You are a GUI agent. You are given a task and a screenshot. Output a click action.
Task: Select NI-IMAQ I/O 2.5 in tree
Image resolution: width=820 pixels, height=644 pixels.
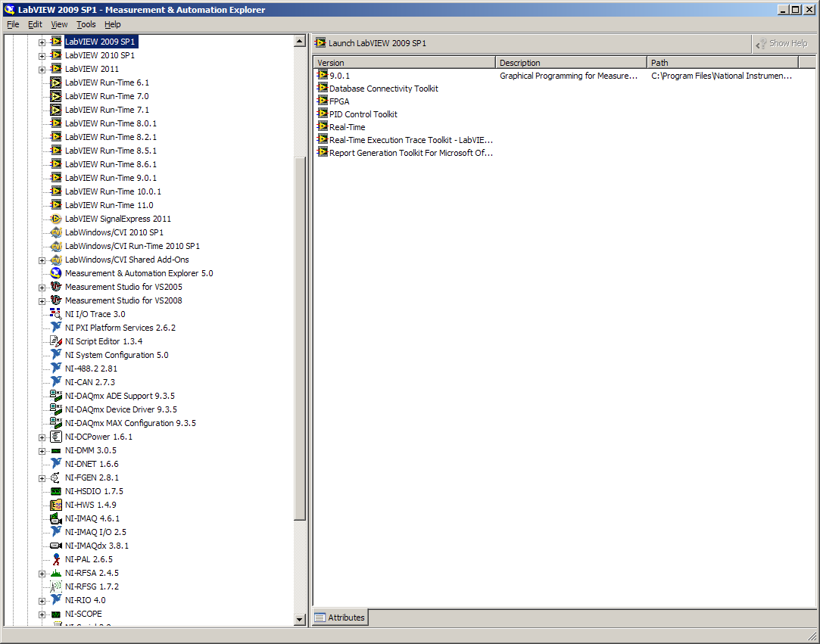[95, 531]
